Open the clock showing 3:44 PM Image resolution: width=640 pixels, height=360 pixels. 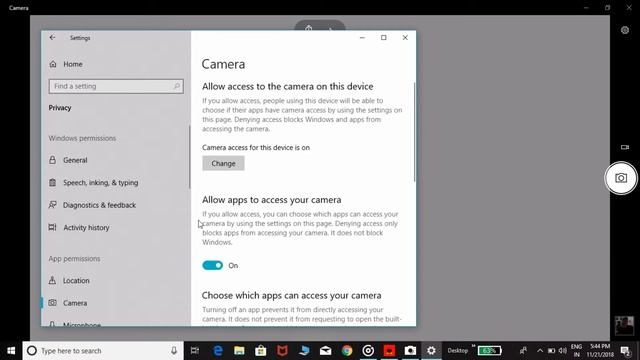[x=600, y=351]
